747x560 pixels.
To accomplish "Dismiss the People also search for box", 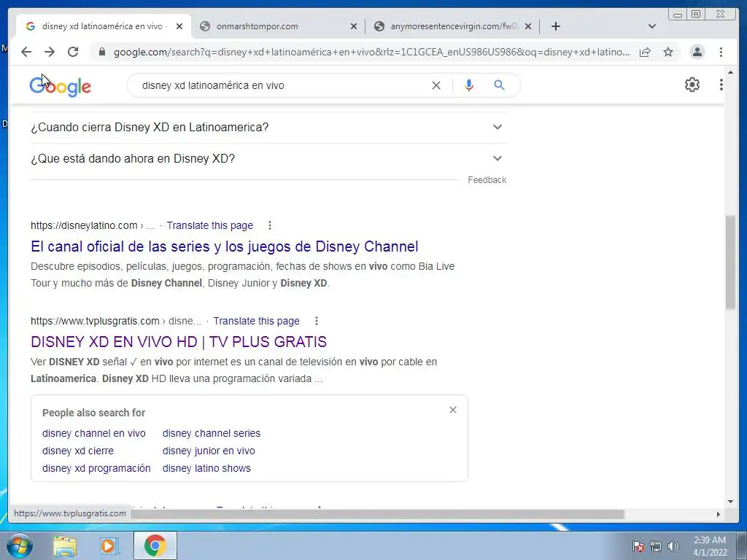I will point(453,410).
